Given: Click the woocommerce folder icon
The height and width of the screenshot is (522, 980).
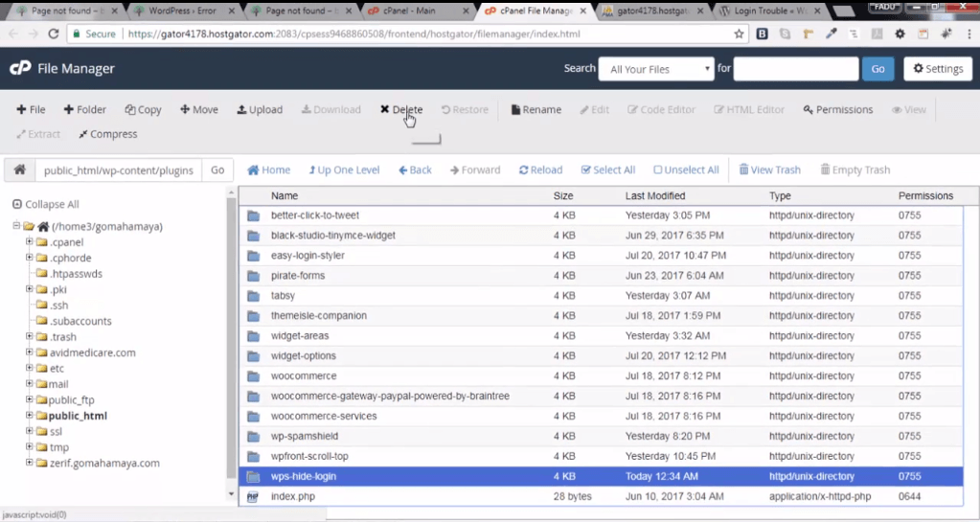Looking at the screenshot, I should tap(253, 376).
